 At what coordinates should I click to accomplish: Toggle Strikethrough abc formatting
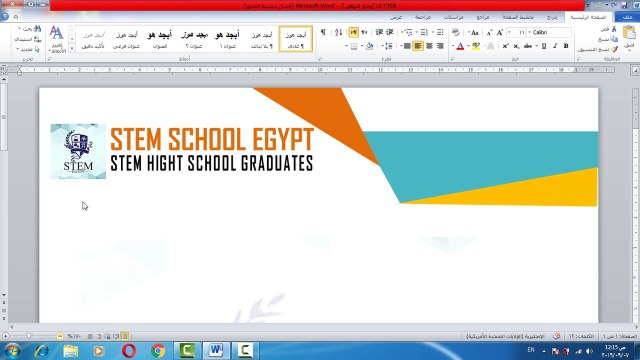[528, 46]
